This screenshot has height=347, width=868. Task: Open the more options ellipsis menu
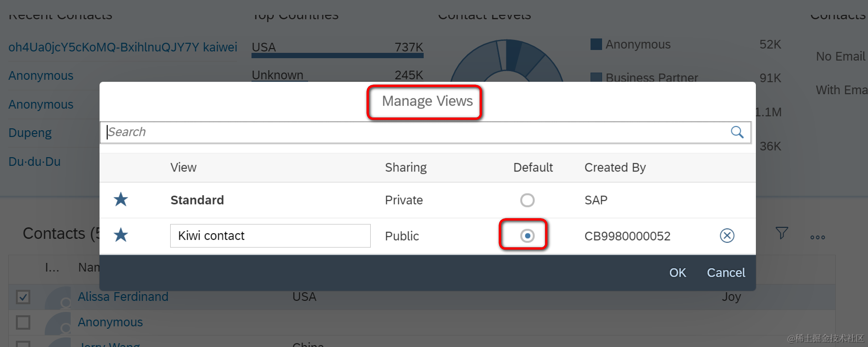point(818,237)
